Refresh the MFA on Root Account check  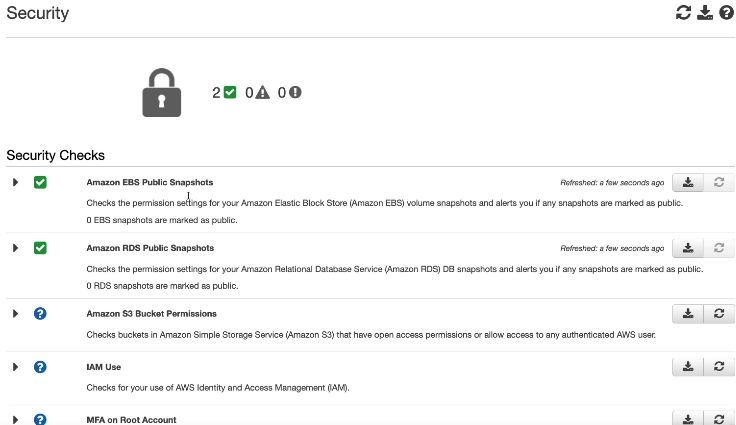[719, 419]
